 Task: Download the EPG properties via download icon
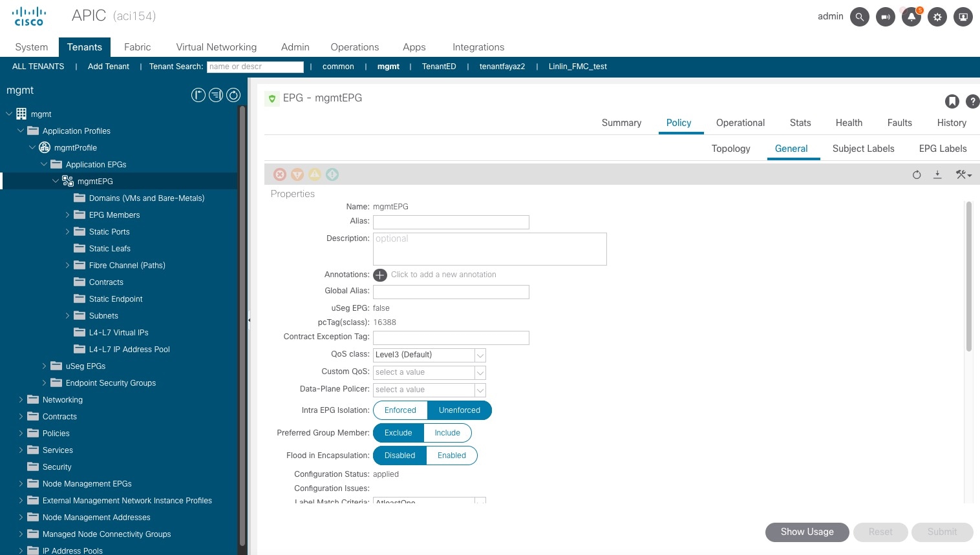pyautogui.click(x=937, y=174)
